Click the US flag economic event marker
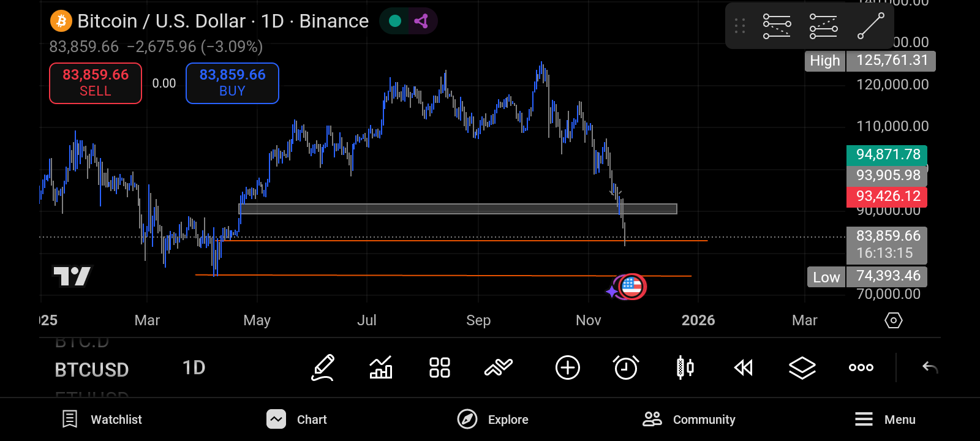 [x=631, y=286]
